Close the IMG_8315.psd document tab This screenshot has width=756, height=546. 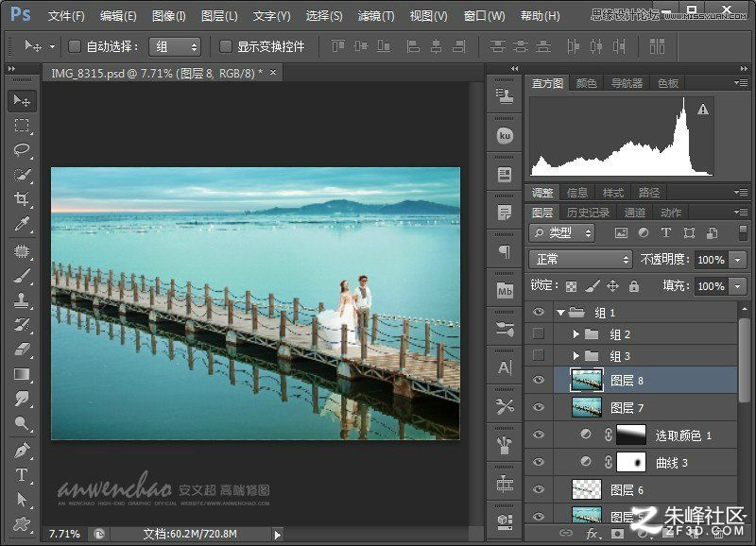pos(273,73)
